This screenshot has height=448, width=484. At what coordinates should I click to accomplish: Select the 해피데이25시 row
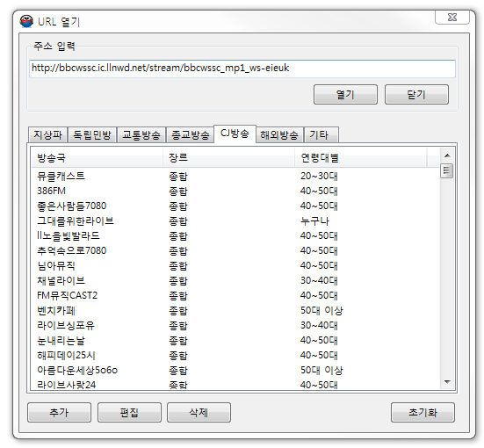[x=235, y=356]
